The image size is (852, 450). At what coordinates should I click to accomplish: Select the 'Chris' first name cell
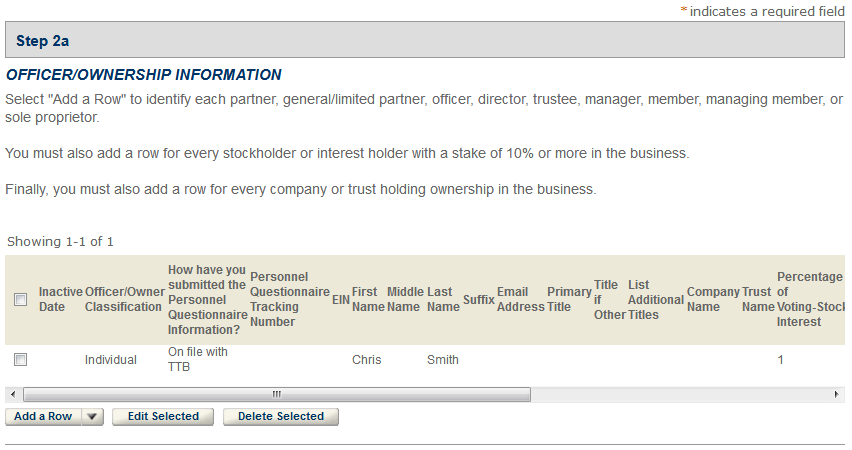tap(366, 360)
